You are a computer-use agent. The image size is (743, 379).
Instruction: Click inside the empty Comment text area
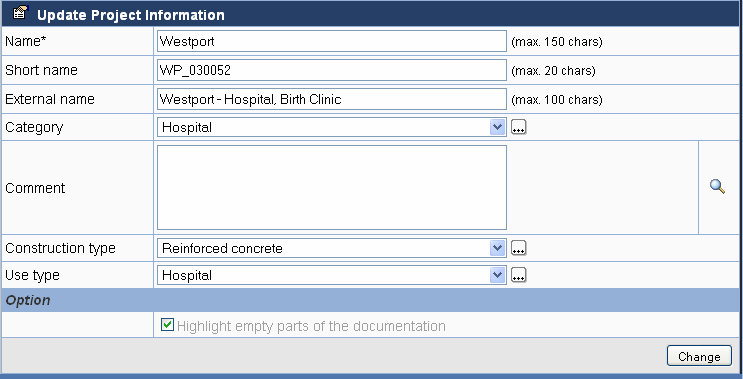click(x=332, y=188)
